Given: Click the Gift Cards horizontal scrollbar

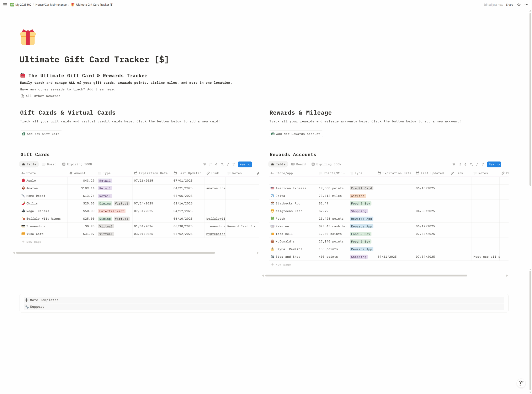Looking at the screenshot, I should click(x=115, y=253).
